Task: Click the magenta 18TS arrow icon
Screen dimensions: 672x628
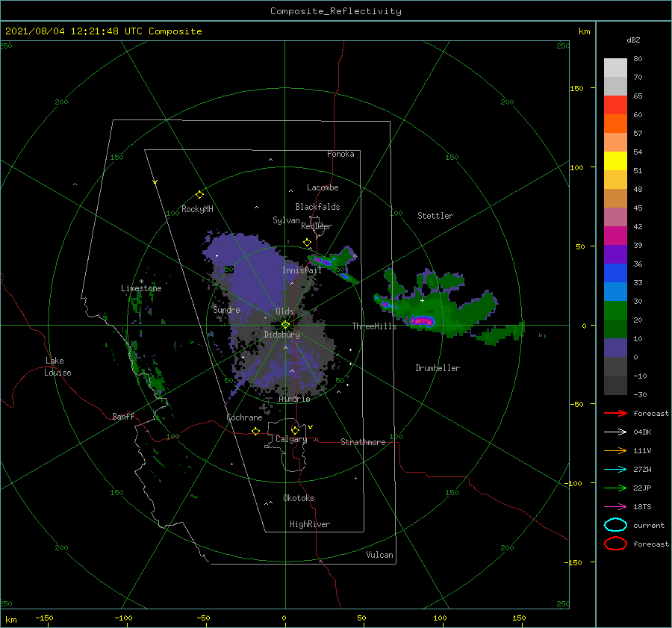Action: pyautogui.click(x=615, y=507)
